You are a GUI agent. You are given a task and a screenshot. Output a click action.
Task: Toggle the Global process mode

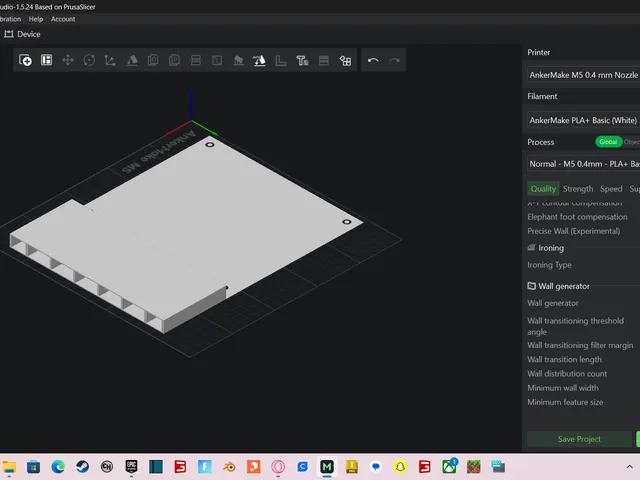click(x=608, y=142)
